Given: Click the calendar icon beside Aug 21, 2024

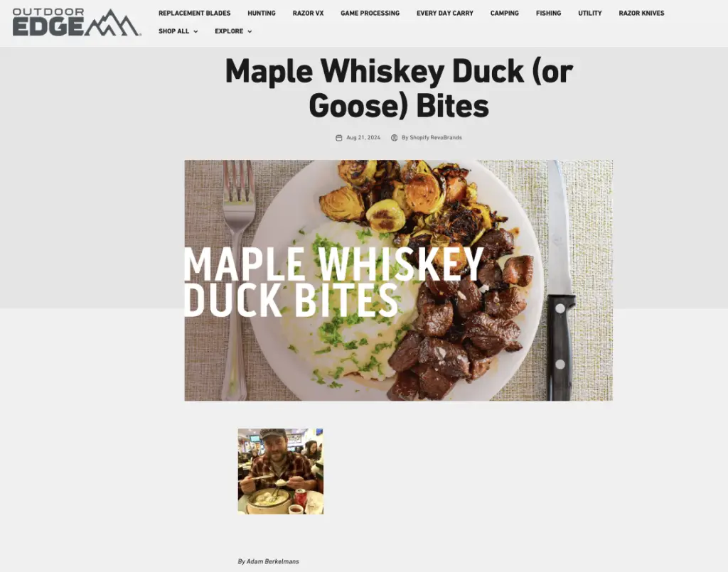Looking at the screenshot, I should click(339, 138).
